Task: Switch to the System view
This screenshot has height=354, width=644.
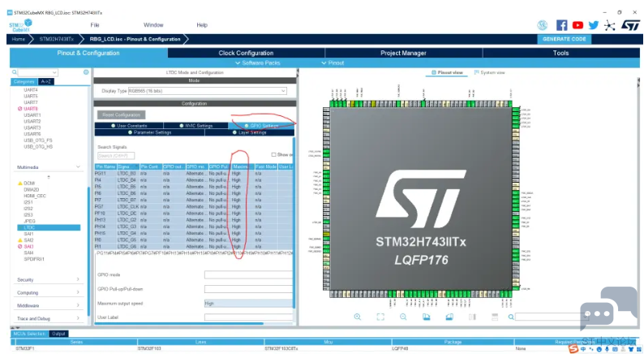Action: [x=490, y=72]
